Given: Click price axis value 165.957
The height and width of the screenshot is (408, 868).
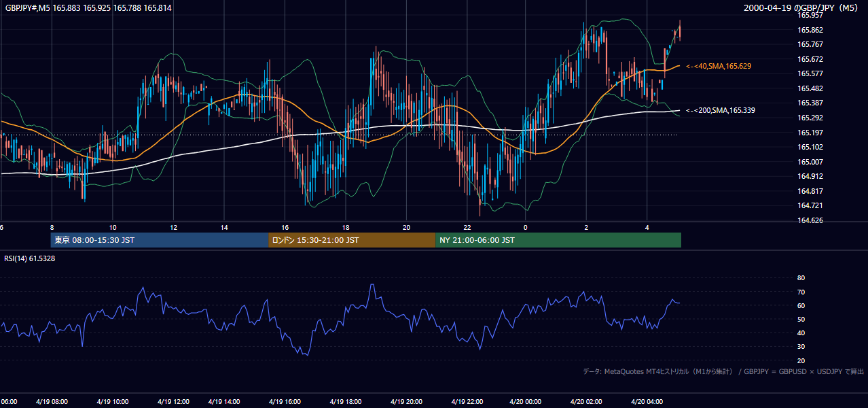Looking at the screenshot, I should tap(810, 15).
